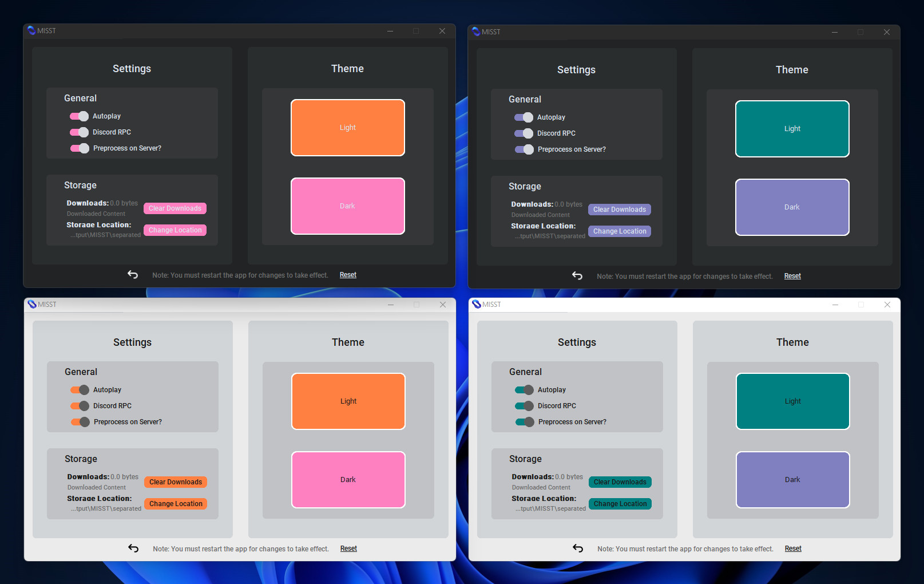
Task: Click MISST logo in the teal light window
Action: (477, 304)
